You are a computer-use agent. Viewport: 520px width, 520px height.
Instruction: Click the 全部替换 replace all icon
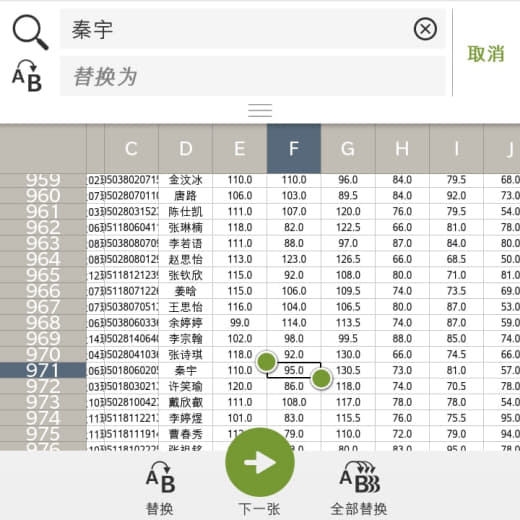[359, 487]
